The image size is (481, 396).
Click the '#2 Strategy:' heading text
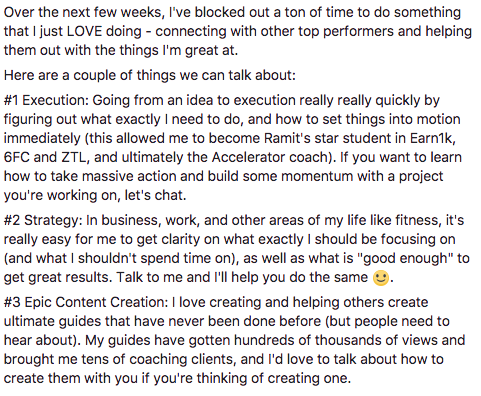tap(43, 220)
